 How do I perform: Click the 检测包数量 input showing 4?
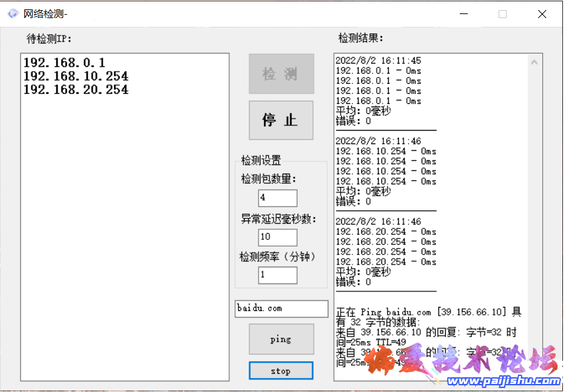coord(277,198)
